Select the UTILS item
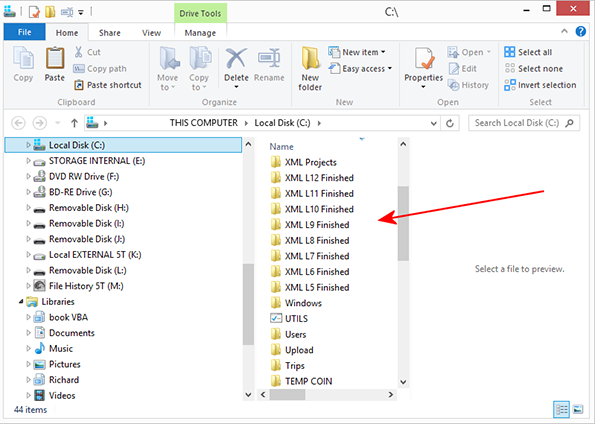 coord(289,318)
